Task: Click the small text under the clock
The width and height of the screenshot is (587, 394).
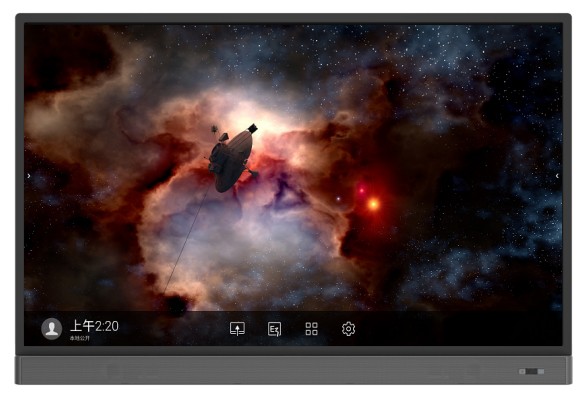Action: [x=80, y=338]
